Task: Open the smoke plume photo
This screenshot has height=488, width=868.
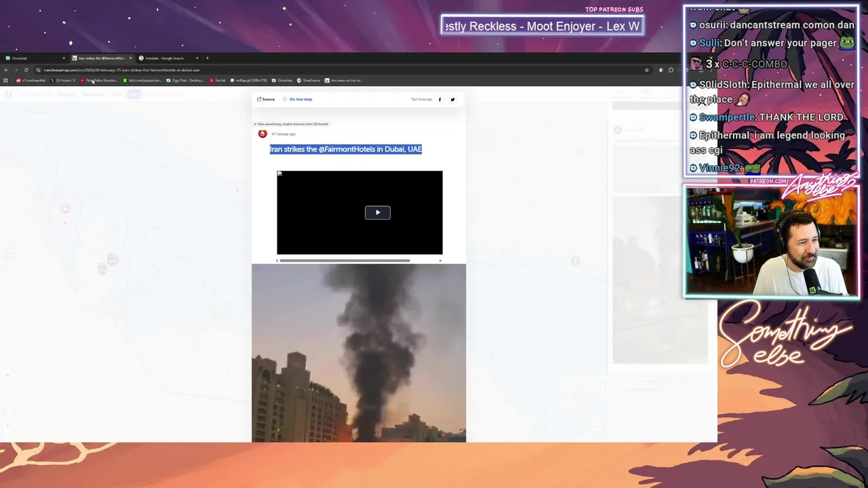Action: (359, 353)
